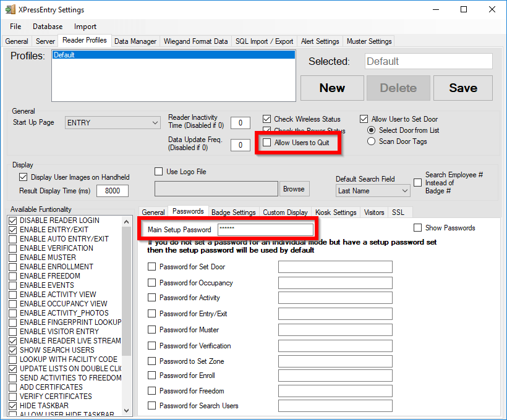507x420 pixels.
Task: Enable the Allow Users to Quit checkbox
Action: [x=267, y=143]
